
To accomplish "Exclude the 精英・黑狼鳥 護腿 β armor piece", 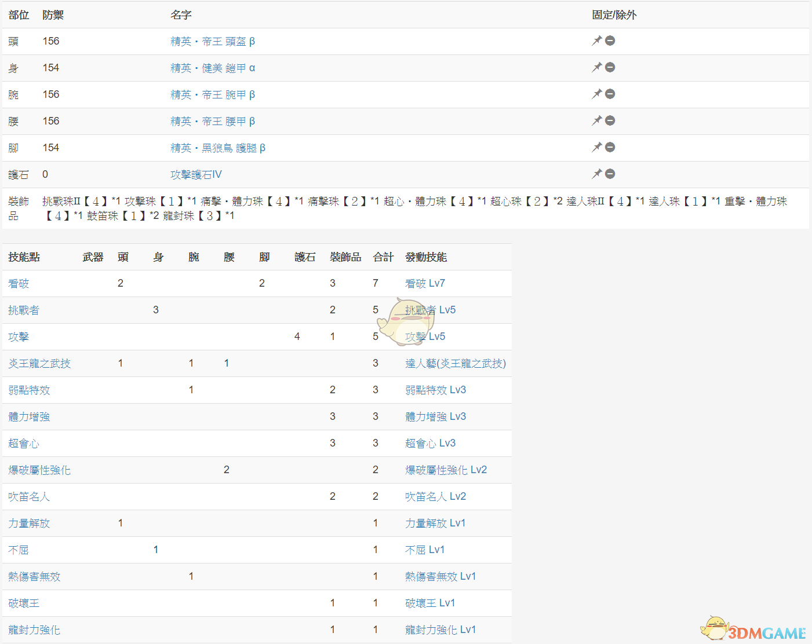I will 610,147.
